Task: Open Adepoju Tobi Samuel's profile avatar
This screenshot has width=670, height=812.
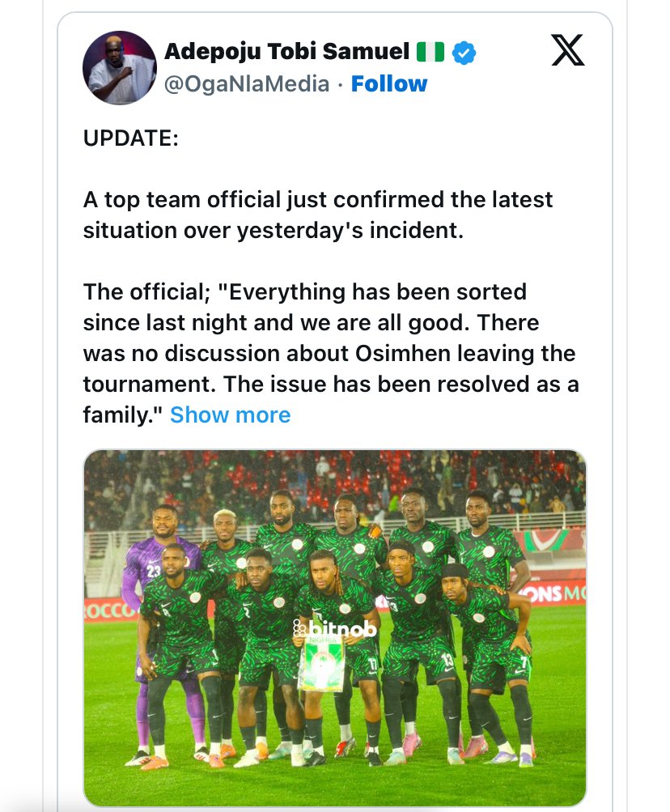Action: click(120, 68)
